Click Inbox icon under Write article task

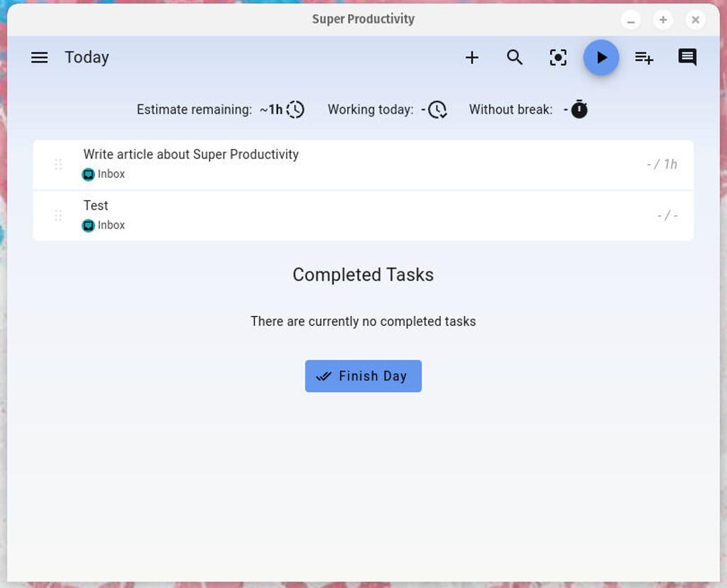[x=88, y=175]
